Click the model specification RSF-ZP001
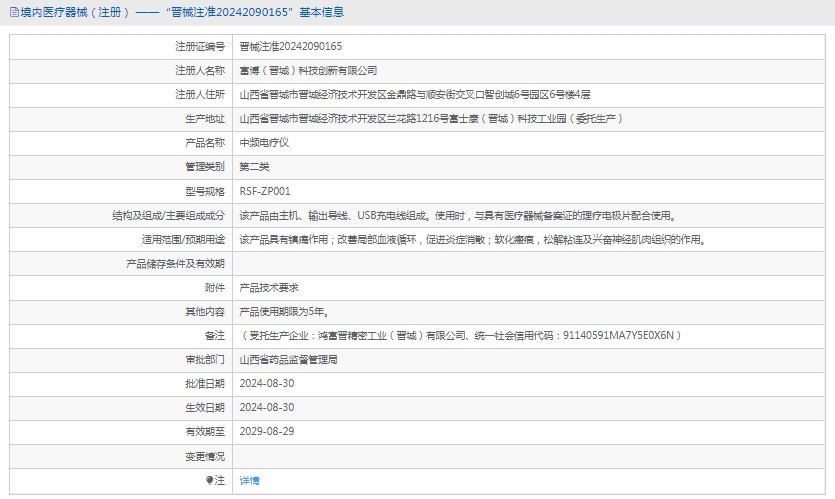The width and height of the screenshot is (835, 499). click(x=265, y=191)
